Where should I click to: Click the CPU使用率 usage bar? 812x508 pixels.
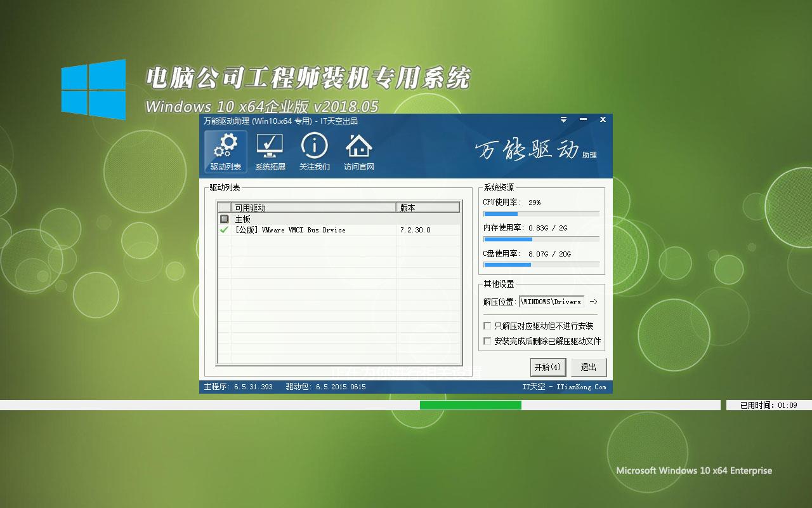click(541, 214)
